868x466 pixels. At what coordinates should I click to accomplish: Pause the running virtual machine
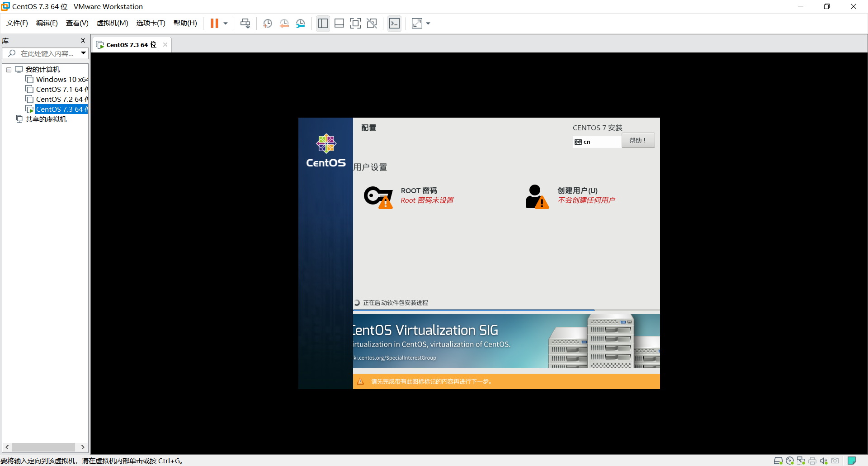pos(214,24)
